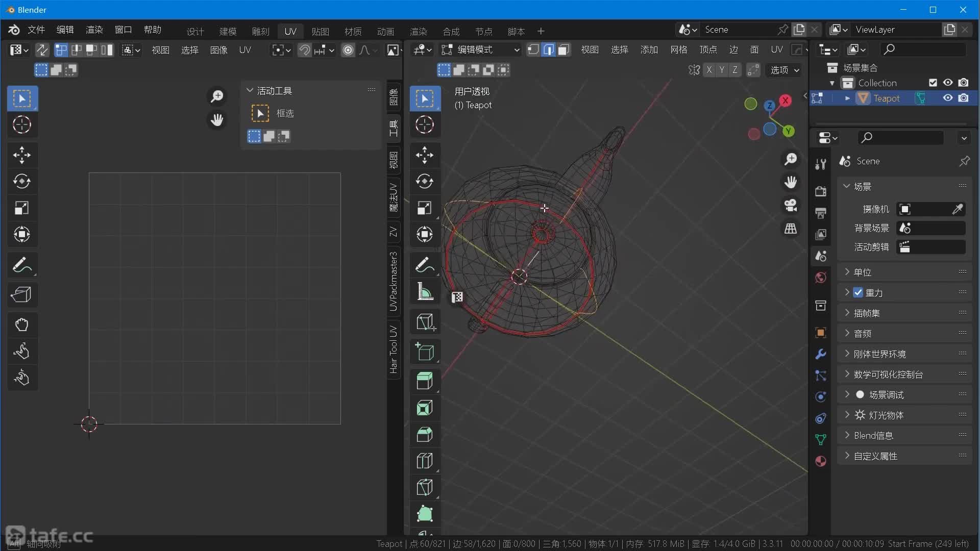Viewport: 980px width, 551px height.
Task: Select the Annotate tool in 3D viewport
Action: 425,265
